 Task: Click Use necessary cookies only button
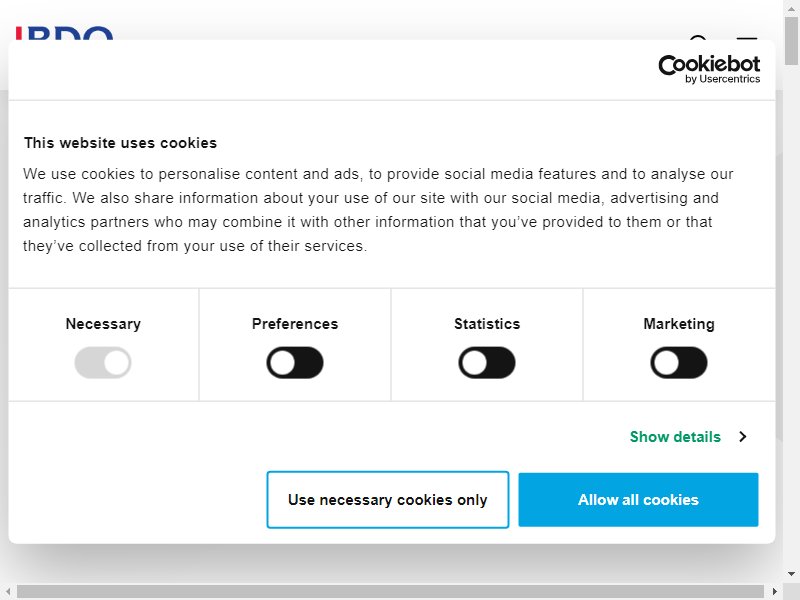coord(388,499)
